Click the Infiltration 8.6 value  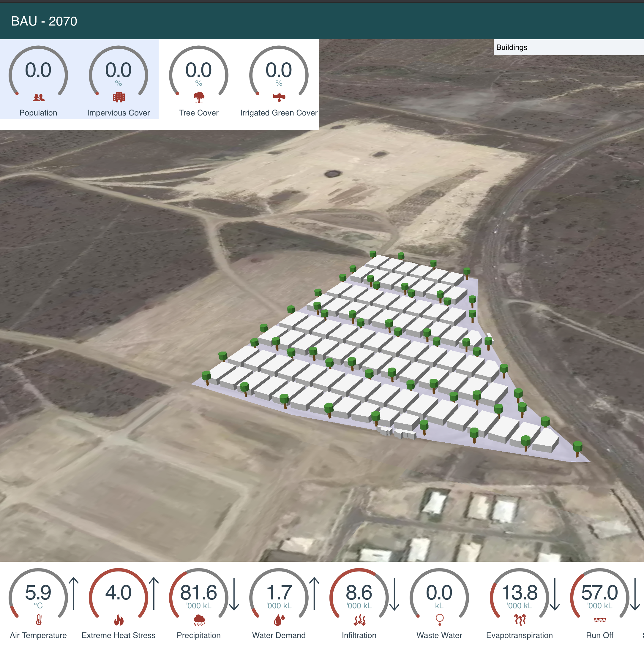pos(359,593)
